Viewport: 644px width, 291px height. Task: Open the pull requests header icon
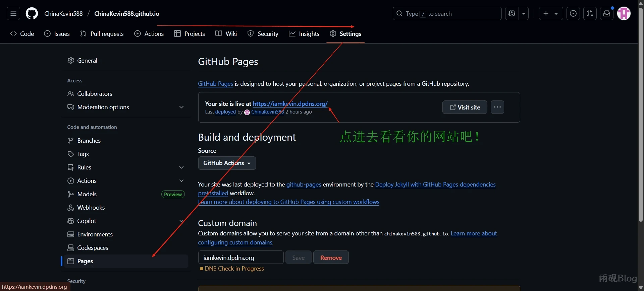[590, 14]
